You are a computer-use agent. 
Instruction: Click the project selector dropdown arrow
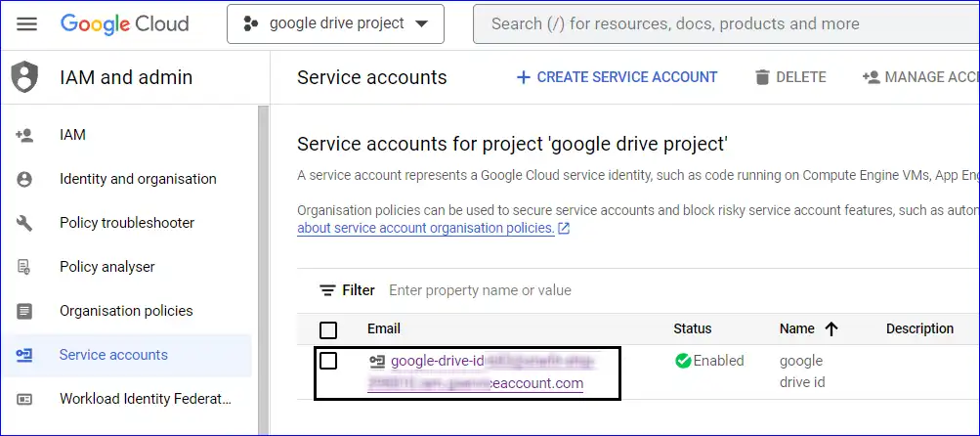tap(422, 23)
